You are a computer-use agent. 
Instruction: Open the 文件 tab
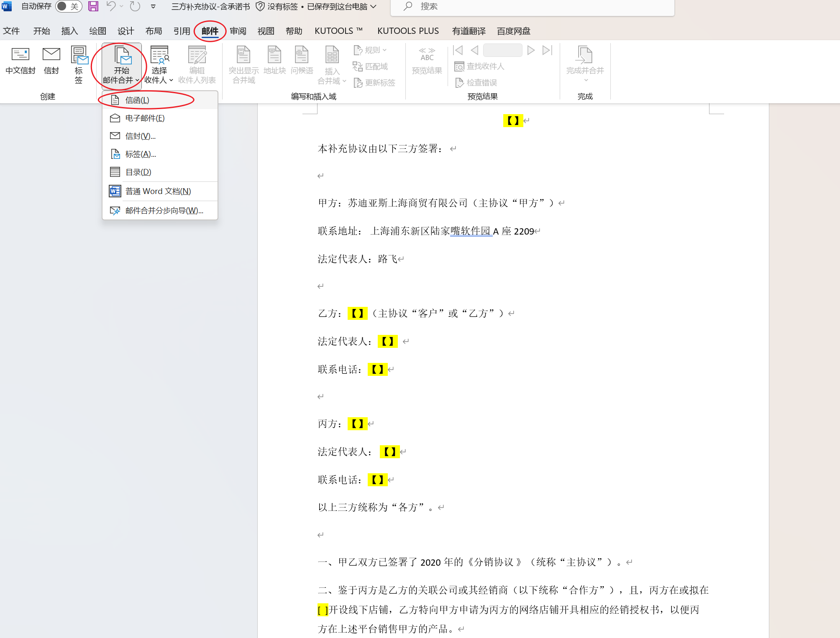pyautogui.click(x=11, y=31)
